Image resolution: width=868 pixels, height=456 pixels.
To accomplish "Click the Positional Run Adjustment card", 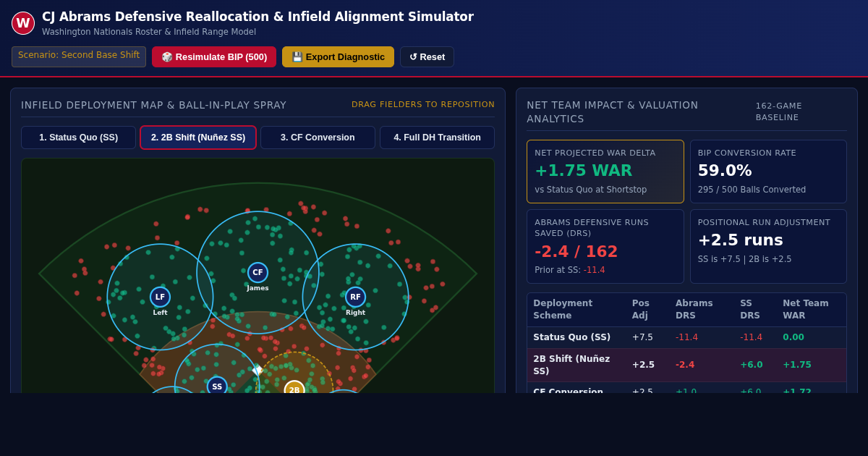I will [768, 246].
